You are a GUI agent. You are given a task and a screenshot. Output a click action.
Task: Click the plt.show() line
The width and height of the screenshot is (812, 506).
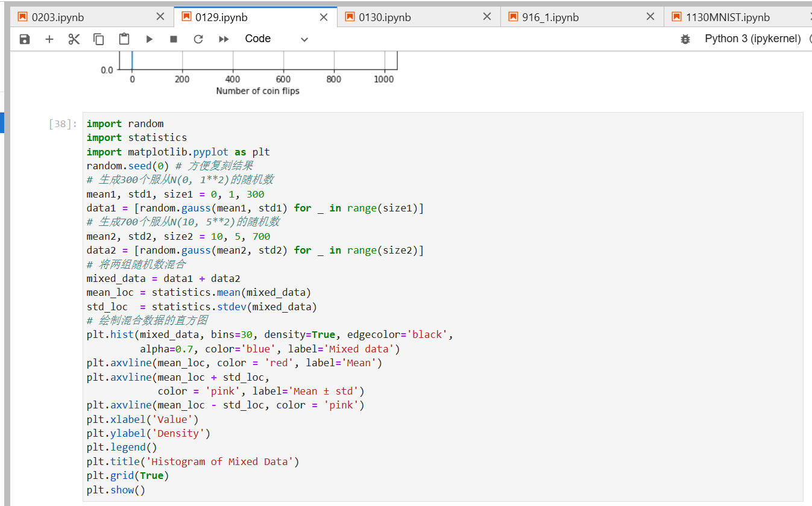pyautogui.click(x=116, y=490)
